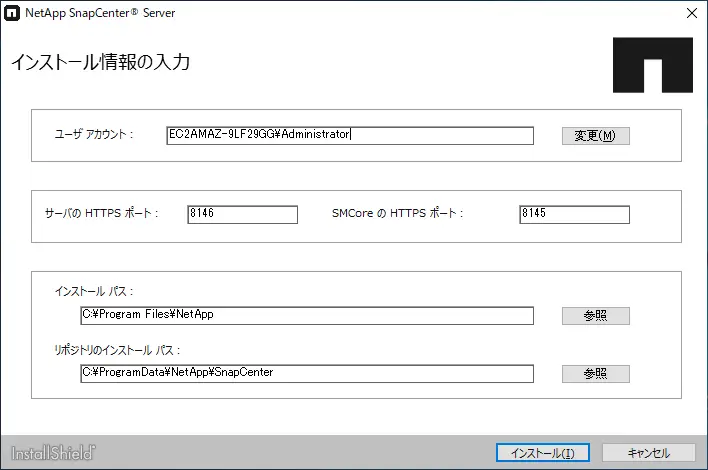Click the キャンセル button

pyautogui.click(x=648, y=452)
